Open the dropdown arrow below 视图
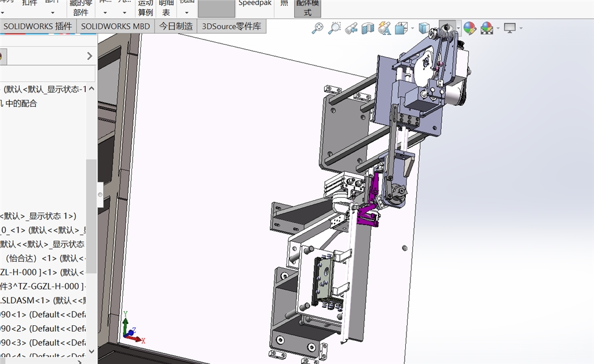 [186, 13]
